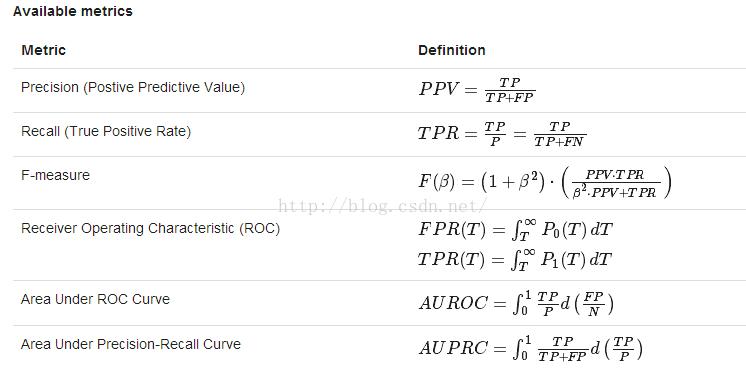Click the TP over TP+FN fraction
The width and height of the screenshot is (746, 391).
pyautogui.click(x=560, y=134)
